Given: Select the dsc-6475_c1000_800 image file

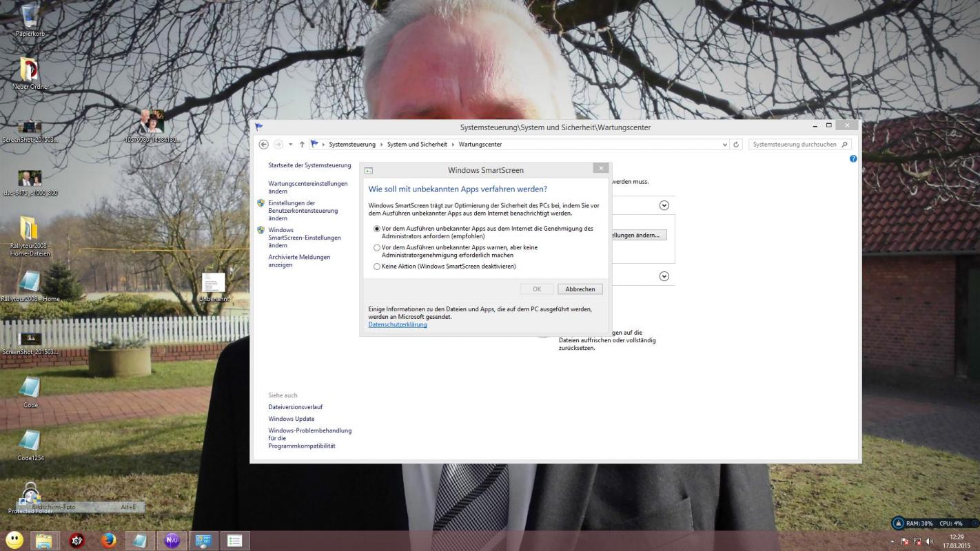Looking at the screenshot, I should (30, 183).
